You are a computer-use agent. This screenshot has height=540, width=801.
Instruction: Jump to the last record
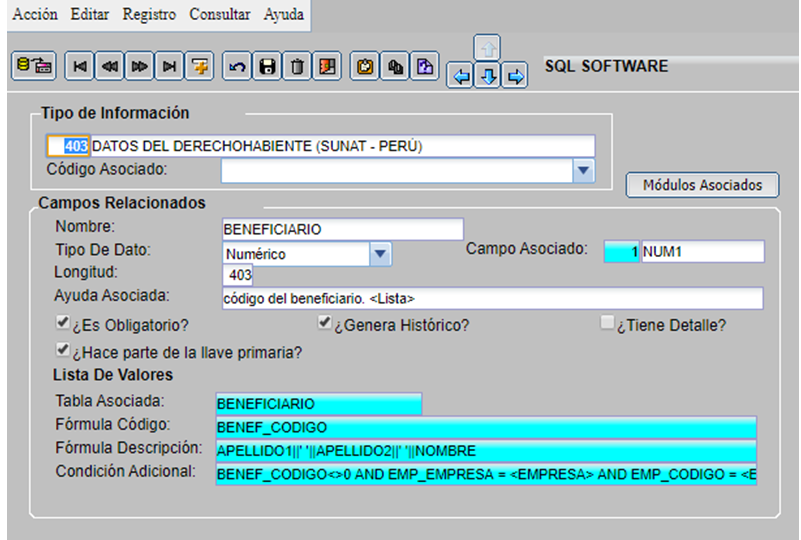(x=169, y=66)
